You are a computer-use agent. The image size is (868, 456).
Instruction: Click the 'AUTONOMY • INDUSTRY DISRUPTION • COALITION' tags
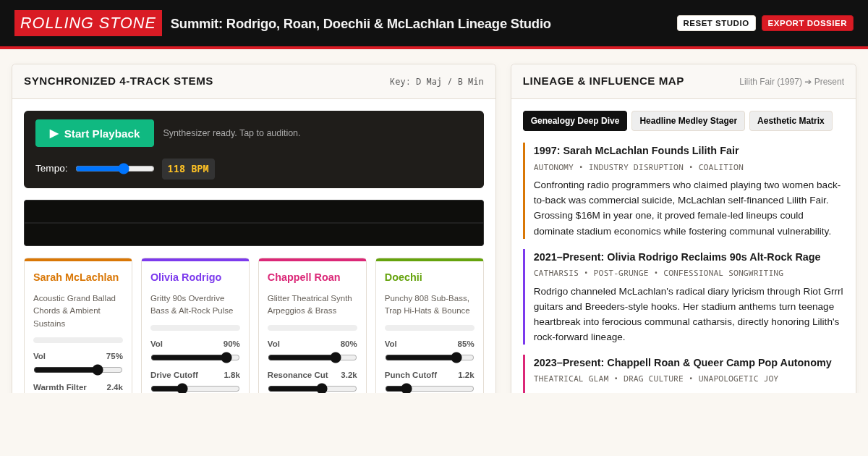coord(639,168)
